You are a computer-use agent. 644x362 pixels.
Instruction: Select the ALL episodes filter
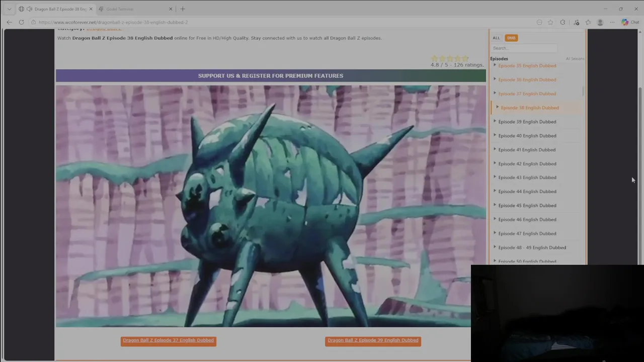pos(496,38)
